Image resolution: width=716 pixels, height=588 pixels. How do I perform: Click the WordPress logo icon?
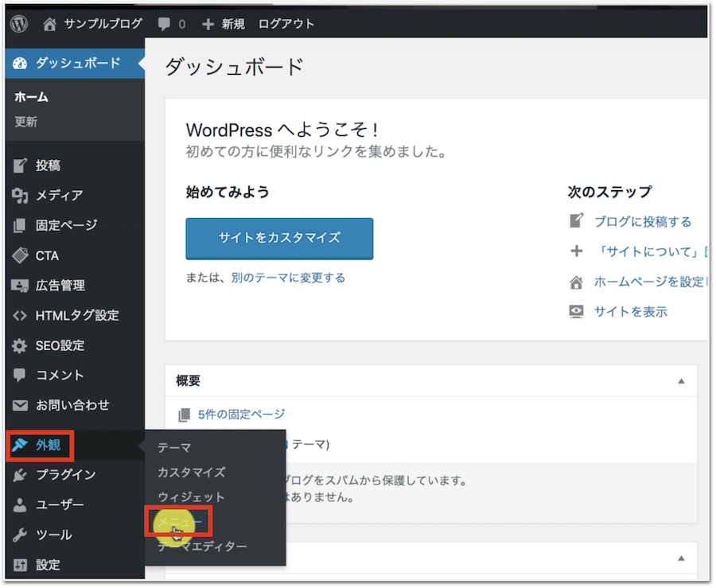click(19, 24)
